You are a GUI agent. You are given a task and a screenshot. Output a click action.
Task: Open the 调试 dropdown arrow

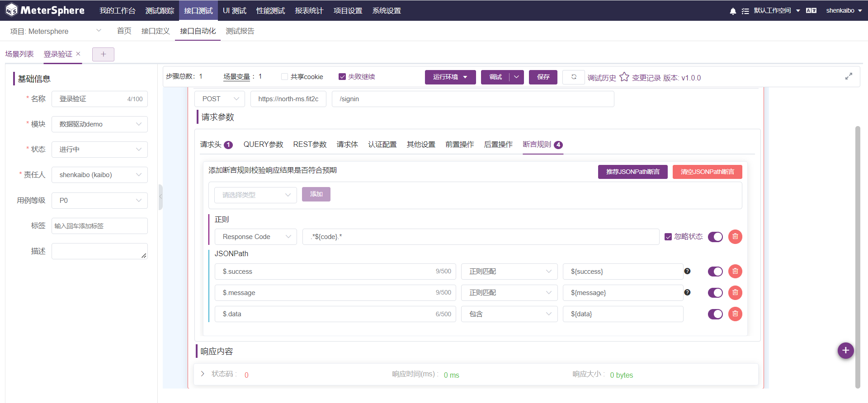(516, 77)
